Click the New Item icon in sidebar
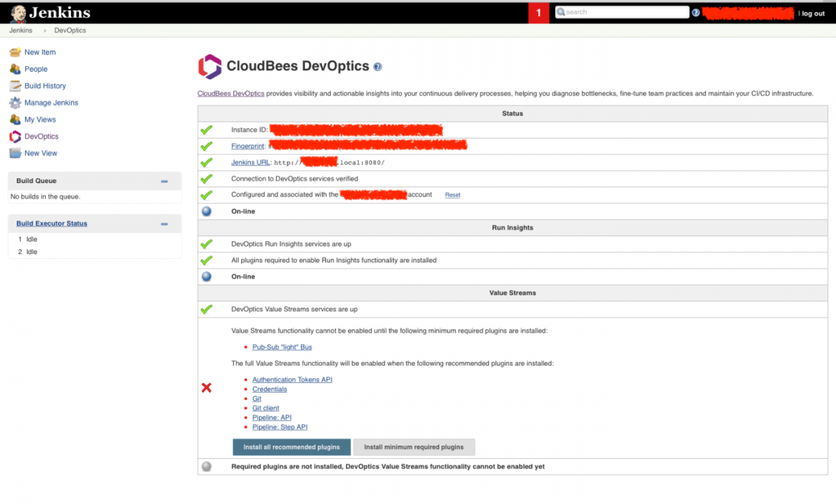The height and width of the screenshot is (504, 836). click(x=15, y=52)
